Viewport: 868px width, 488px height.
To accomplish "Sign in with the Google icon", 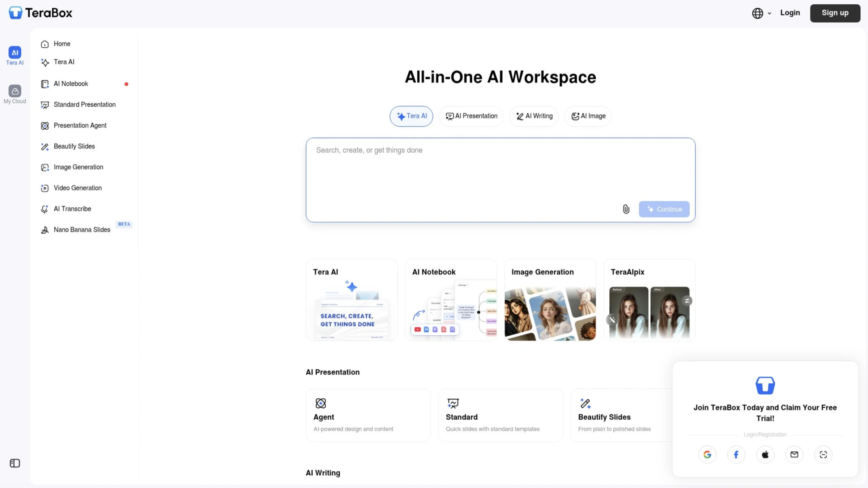I will coord(707,454).
